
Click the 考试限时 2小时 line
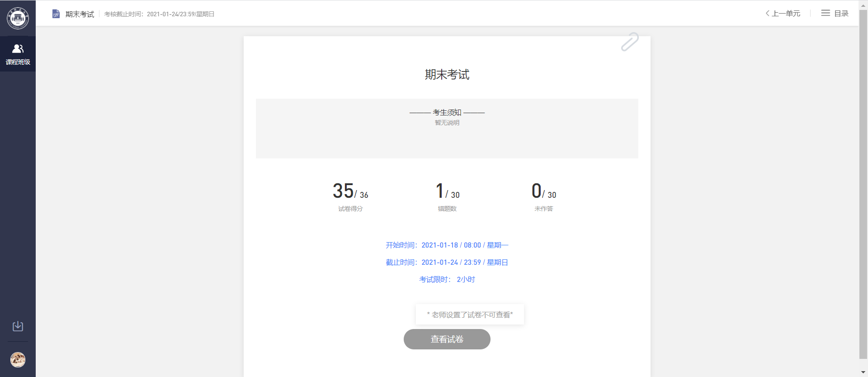447,279
